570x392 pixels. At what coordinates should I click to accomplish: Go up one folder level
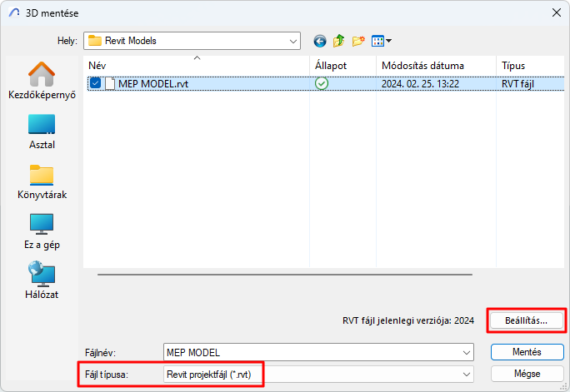coord(339,41)
